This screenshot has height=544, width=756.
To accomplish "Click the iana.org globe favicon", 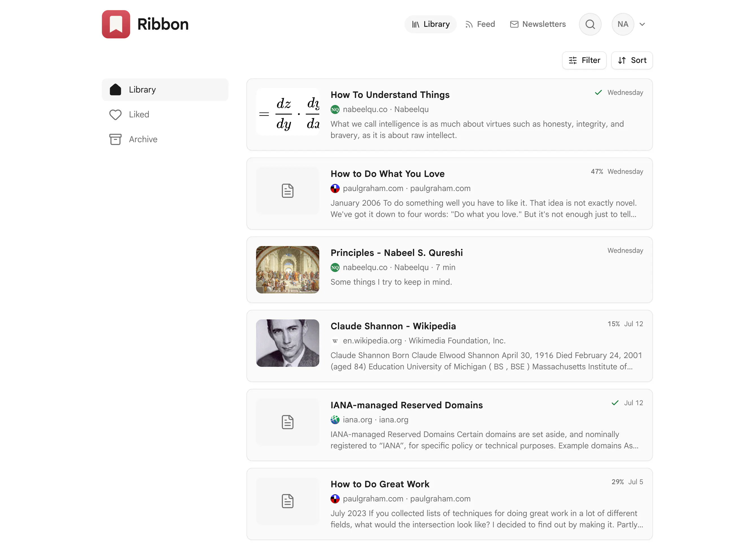I will pyautogui.click(x=335, y=419).
